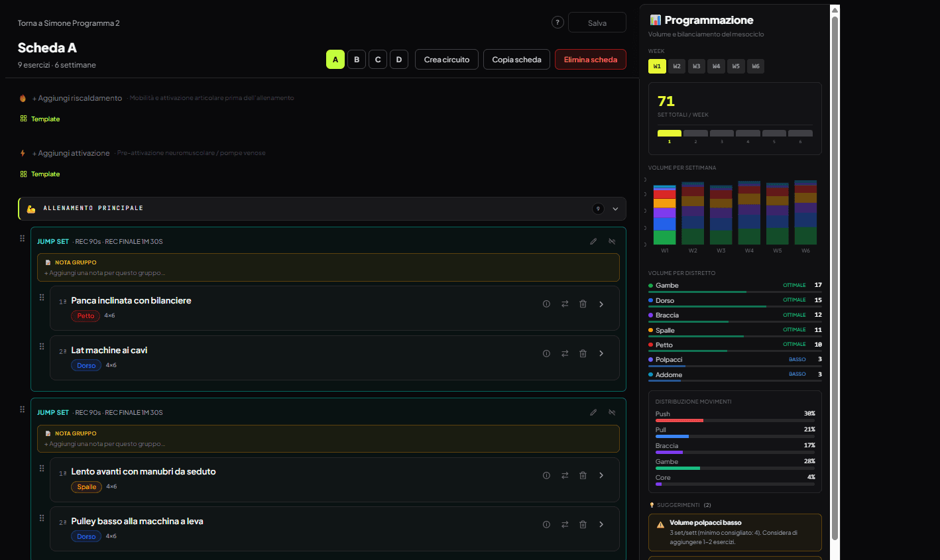Click the W1 bar in volume chart
Image resolution: width=940 pixels, height=560 pixels.
[665, 215]
